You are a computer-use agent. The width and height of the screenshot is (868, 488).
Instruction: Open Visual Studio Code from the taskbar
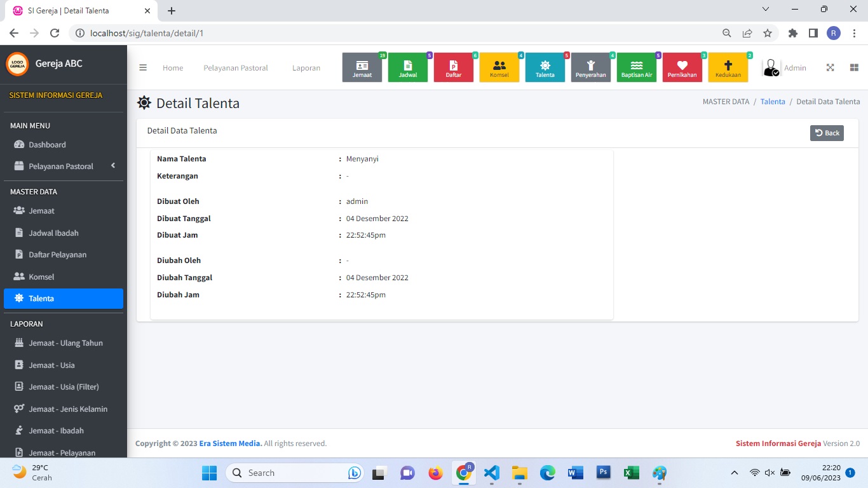[491, 473]
